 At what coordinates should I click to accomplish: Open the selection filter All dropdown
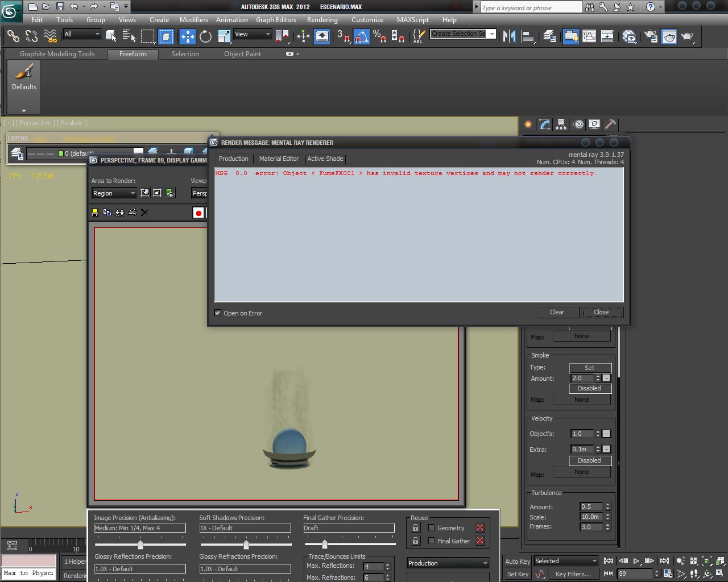(82, 34)
